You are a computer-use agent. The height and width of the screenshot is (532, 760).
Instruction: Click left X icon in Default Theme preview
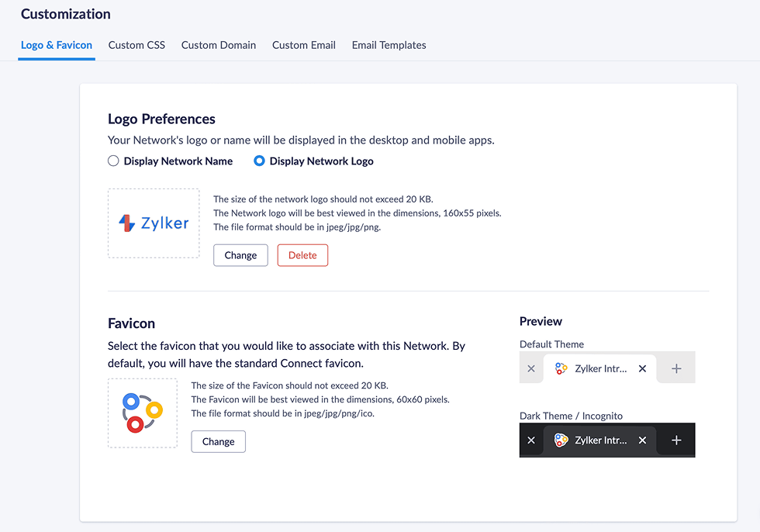531,369
